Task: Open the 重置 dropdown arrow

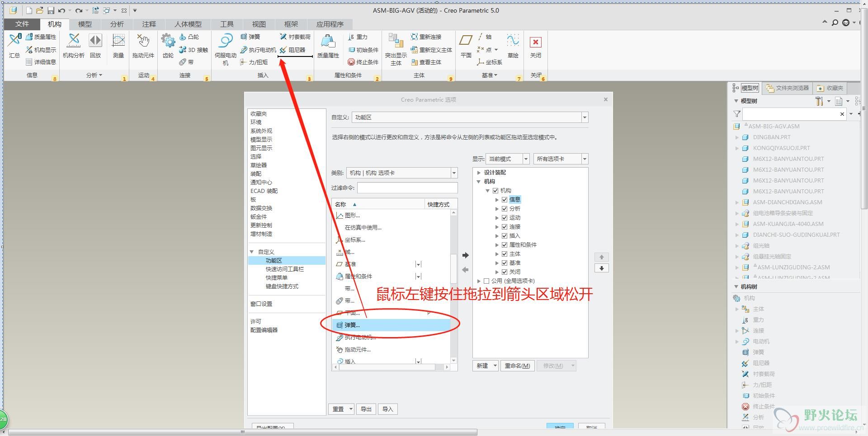Action: 351,409
